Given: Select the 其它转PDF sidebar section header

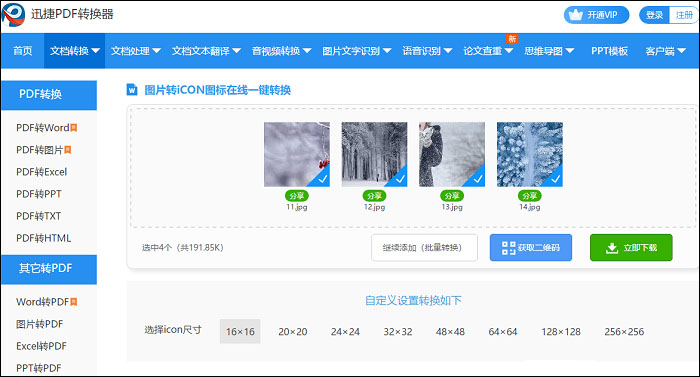Looking at the screenshot, I should 49,269.
